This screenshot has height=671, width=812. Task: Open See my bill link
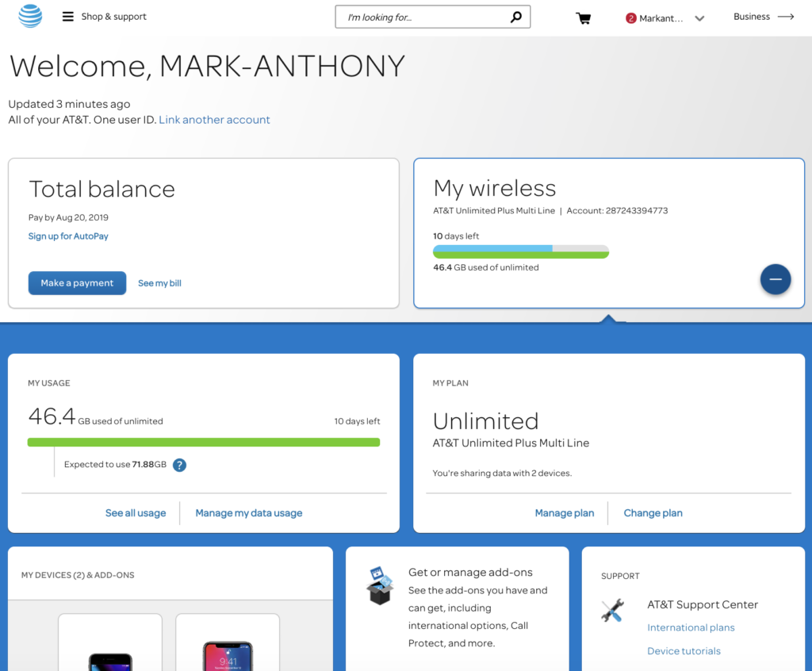(x=159, y=283)
